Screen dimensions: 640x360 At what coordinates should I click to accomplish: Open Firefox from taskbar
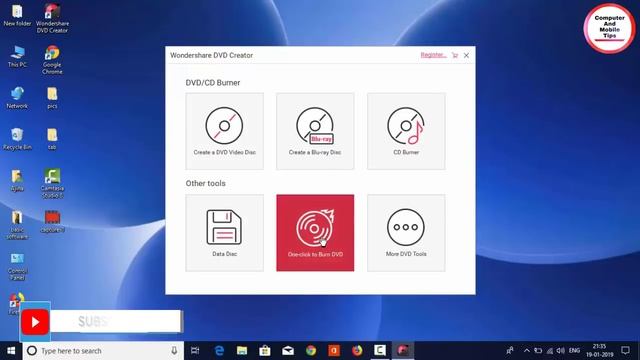point(357,351)
